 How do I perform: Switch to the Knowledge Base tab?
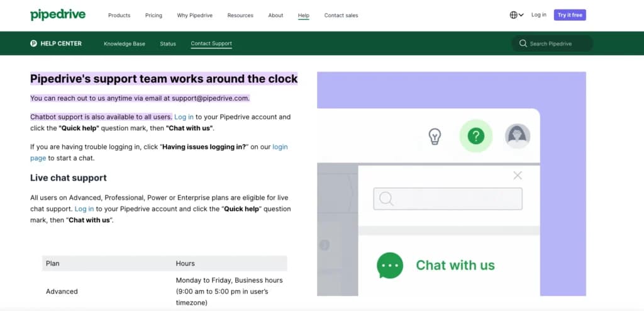point(125,43)
